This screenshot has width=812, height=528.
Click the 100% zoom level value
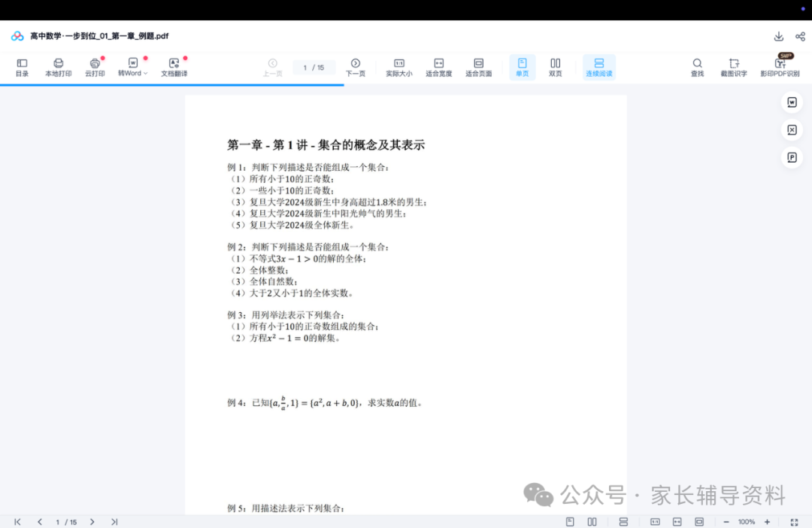pyautogui.click(x=747, y=522)
